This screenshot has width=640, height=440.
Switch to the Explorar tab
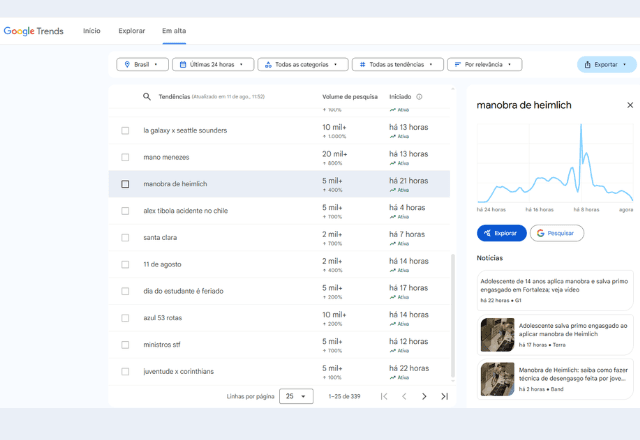point(131,31)
